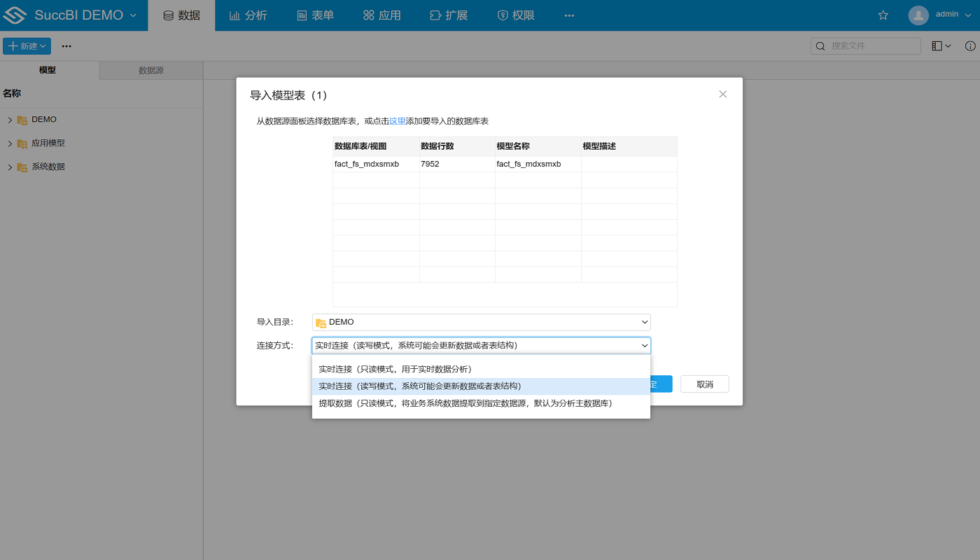
Task: Open the top navigation overflow menu
Action: [569, 15]
